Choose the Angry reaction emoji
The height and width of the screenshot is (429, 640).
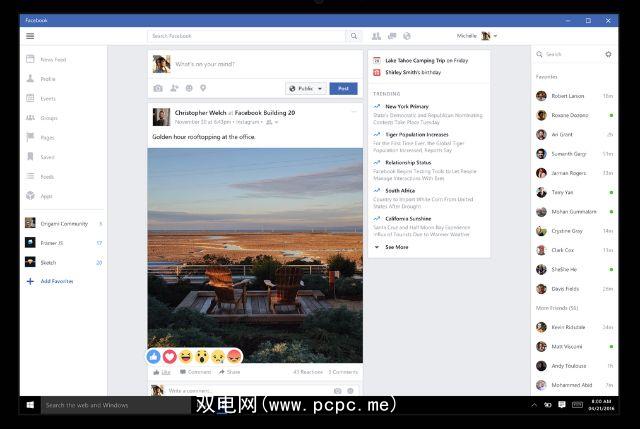(x=233, y=356)
